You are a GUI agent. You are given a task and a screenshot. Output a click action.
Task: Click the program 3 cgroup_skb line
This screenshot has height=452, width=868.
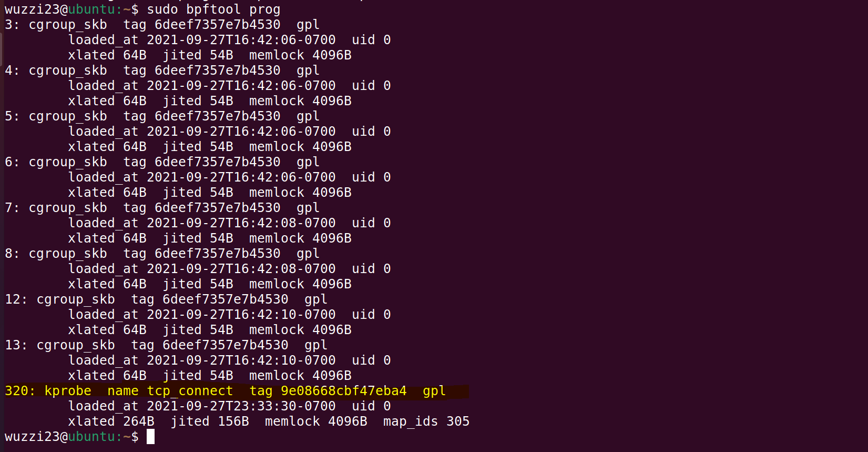[x=162, y=25]
